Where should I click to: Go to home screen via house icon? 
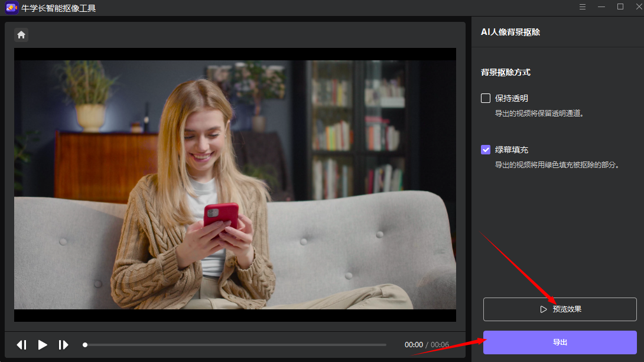[x=21, y=35]
